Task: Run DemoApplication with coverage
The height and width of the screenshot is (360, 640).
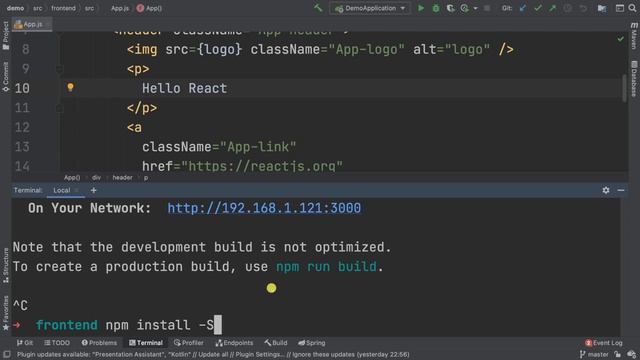Action: tap(450, 8)
